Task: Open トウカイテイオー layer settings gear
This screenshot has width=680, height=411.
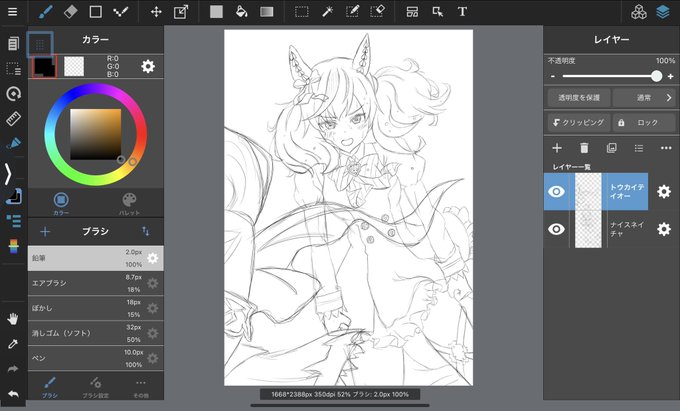Action: [664, 191]
